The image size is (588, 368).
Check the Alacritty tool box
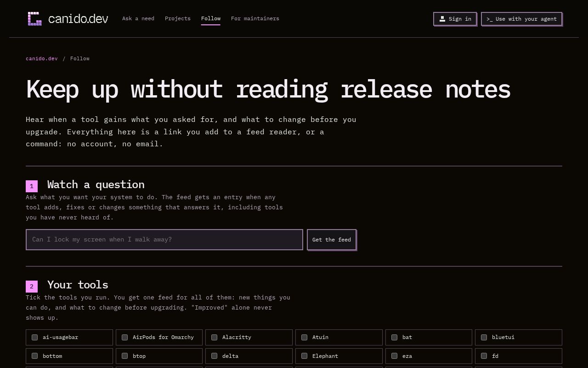pos(214,337)
